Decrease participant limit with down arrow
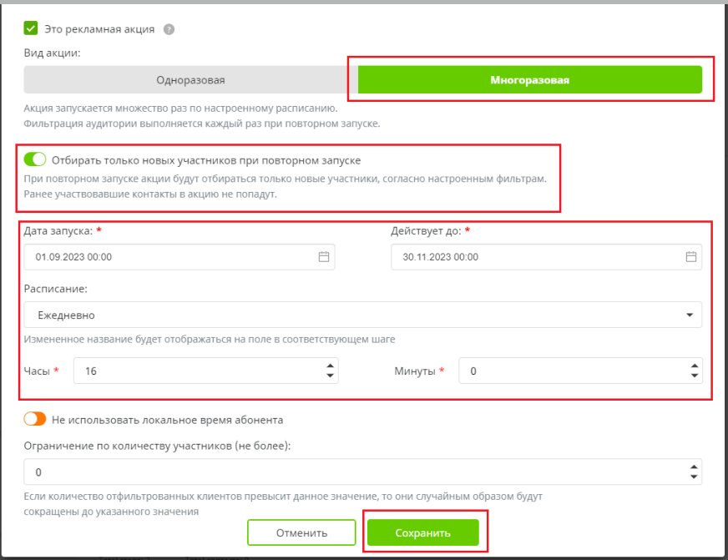Image resolution: width=728 pixels, height=560 pixels. click(x=693, y=477)
